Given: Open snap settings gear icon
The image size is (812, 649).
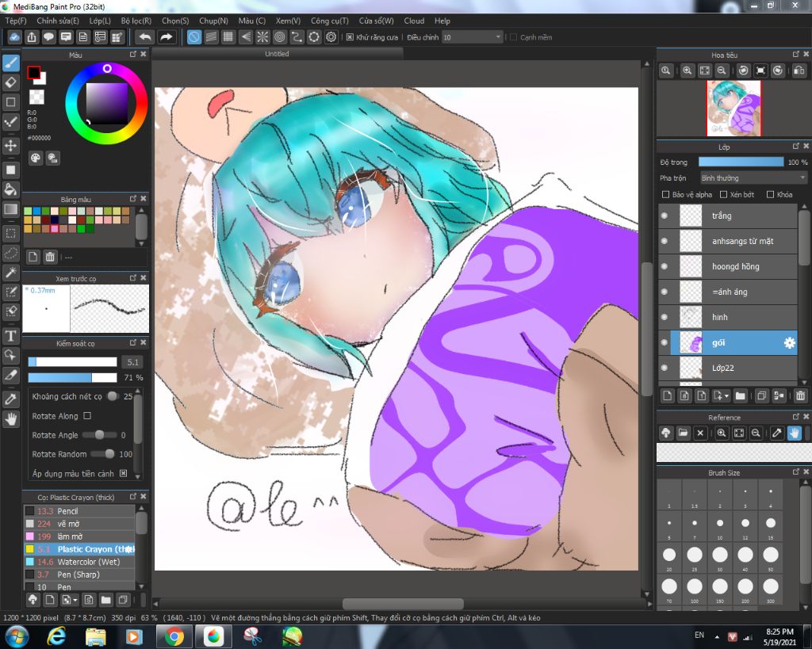Looking at the screenshot, I should tap(331, 37).
